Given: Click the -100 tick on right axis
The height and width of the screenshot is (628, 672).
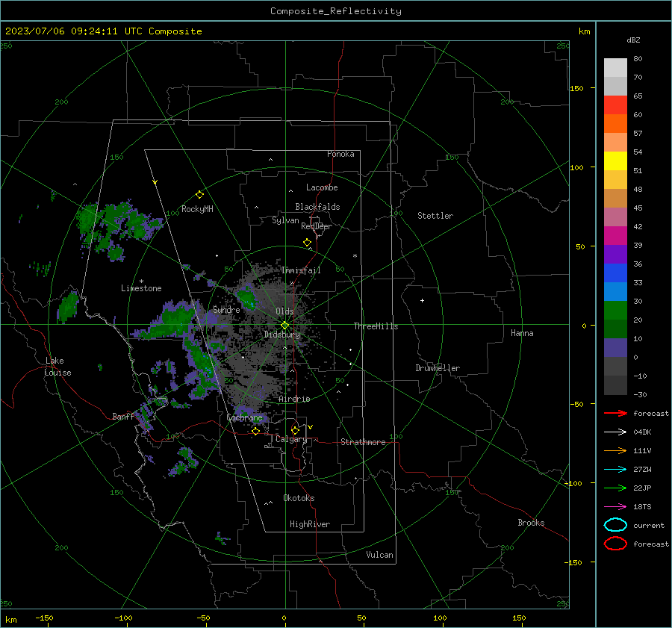Looking at the screenshot, I should [573, 483].
